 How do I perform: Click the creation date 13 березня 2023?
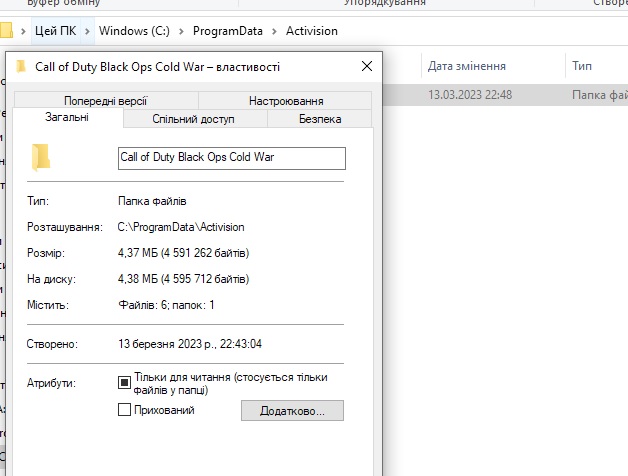(190, 344)
